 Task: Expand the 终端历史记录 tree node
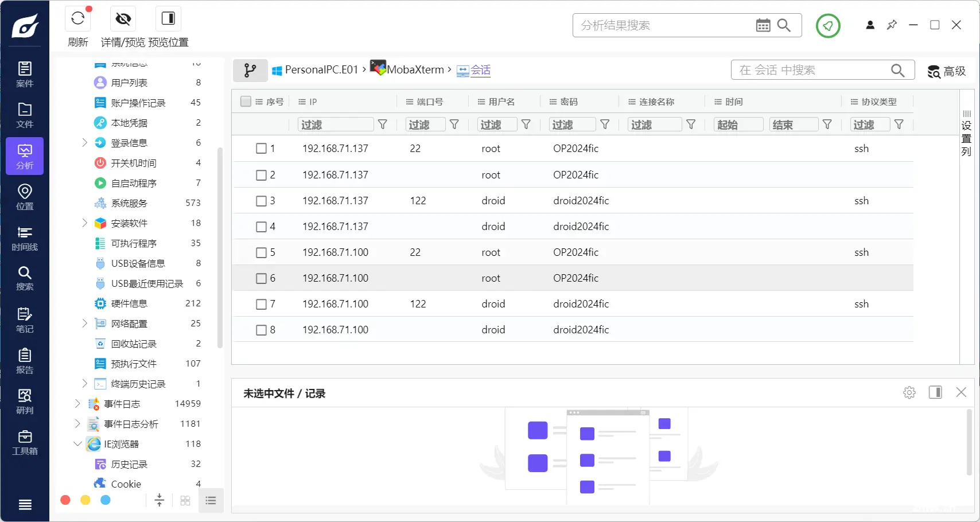(x=84, y=383)
